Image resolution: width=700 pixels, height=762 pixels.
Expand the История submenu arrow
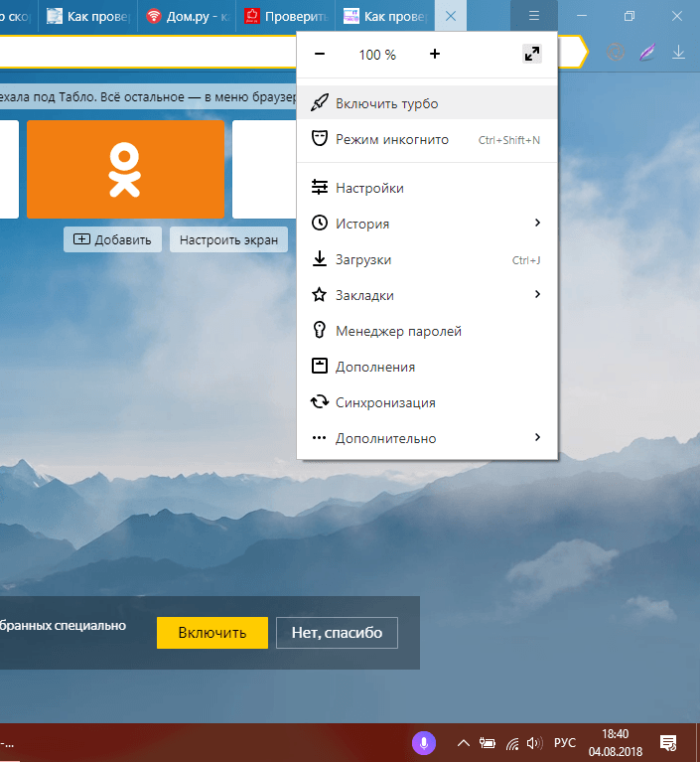point(537,223)
